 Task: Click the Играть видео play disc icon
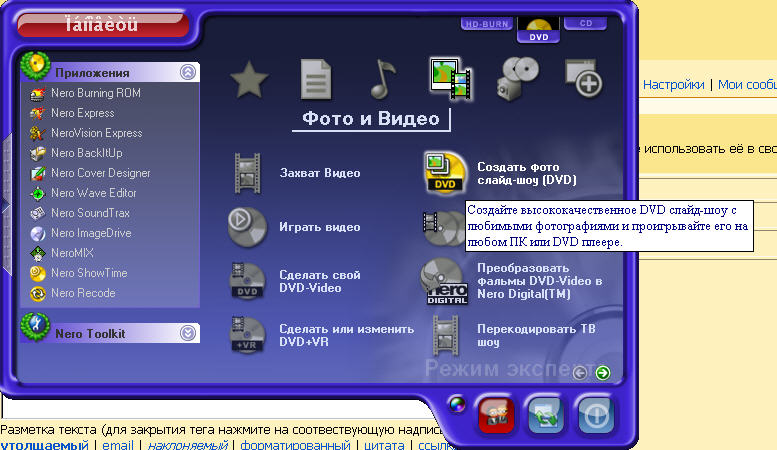(x=246, y=226)
